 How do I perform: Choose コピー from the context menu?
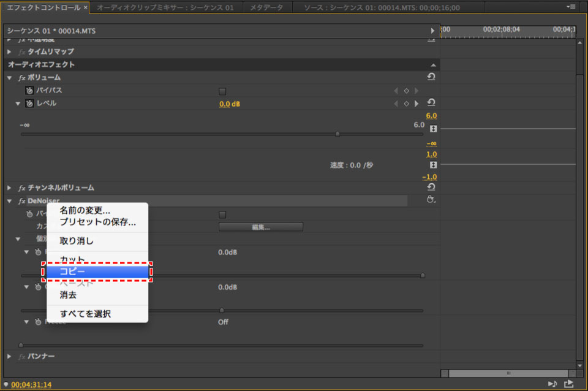[97, 271]
